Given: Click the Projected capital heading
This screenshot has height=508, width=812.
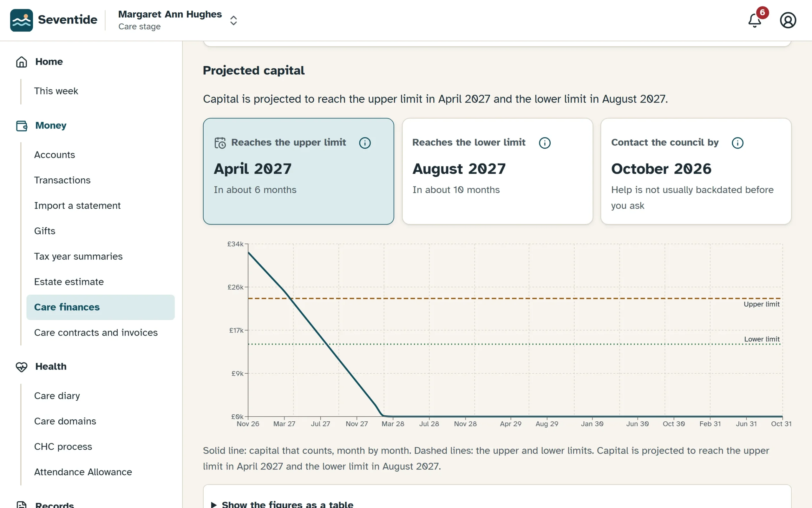Looking at the screenshot, I should click(254, 70).
